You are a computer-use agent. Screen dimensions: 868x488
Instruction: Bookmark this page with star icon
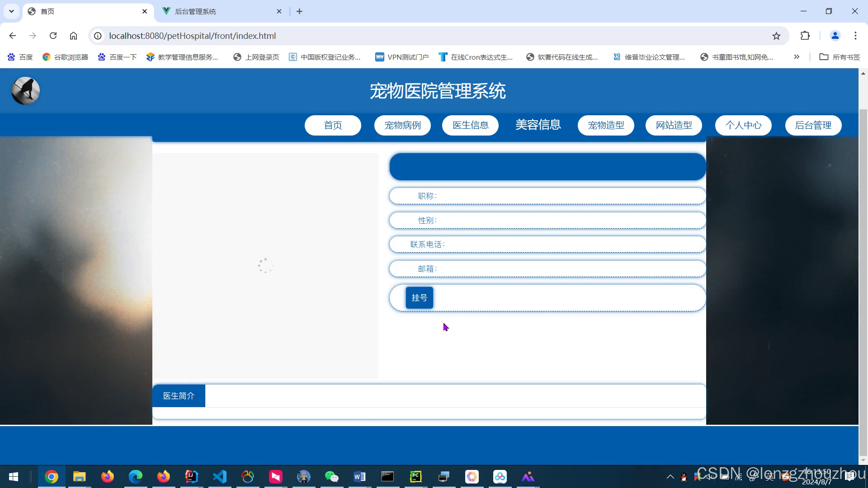coord(776,36)
